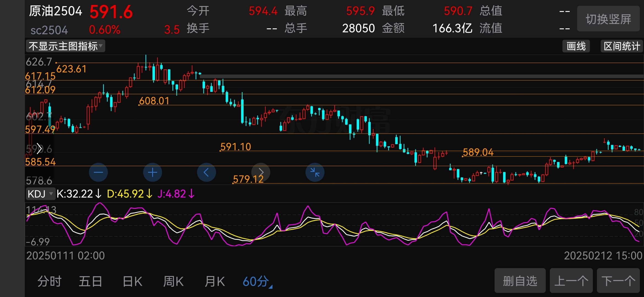Switch to 周K tab
Viewport: 644px width, 297px height.
[x=173, y=282]
